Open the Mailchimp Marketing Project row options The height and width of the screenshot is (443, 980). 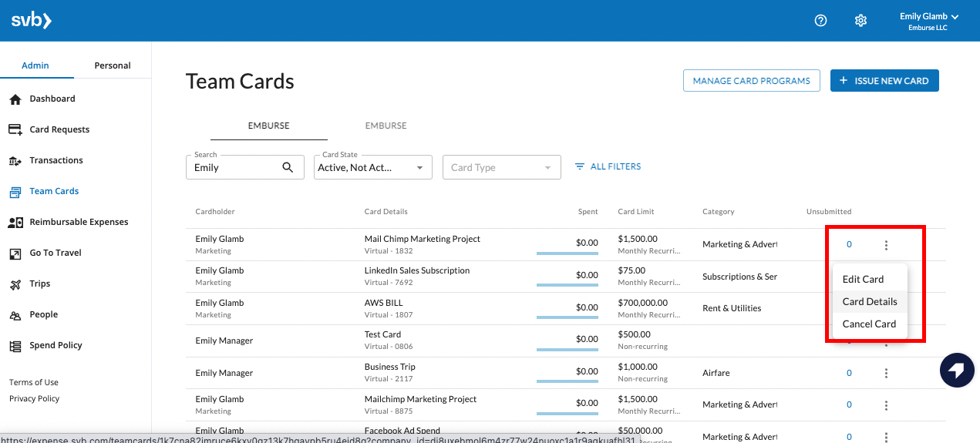click(x=886, y=405)
